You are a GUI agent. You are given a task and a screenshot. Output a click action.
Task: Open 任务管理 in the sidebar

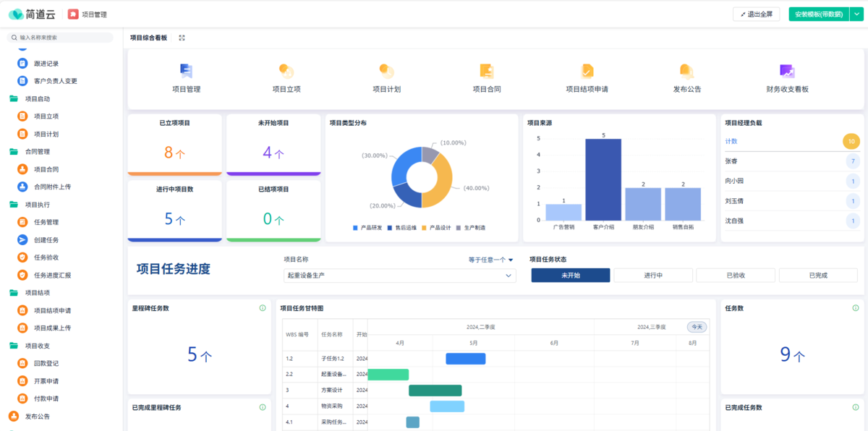(x=46, y=222)
